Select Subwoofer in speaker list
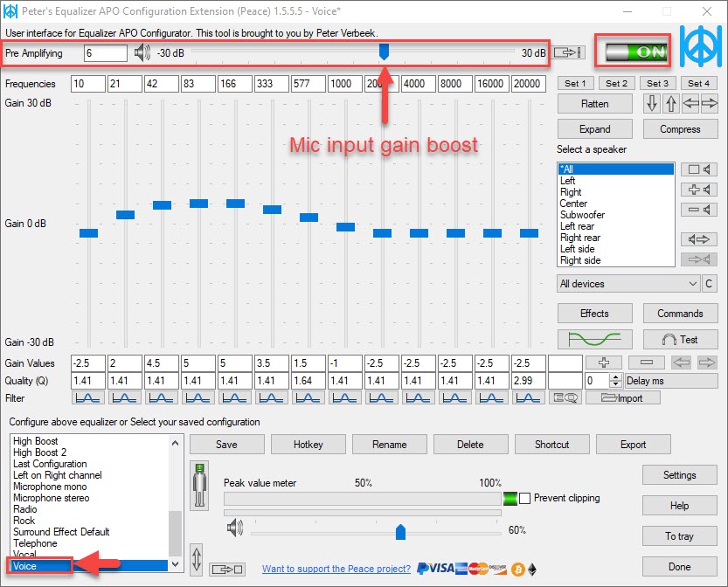The width and height of the screenshot is (728, 587). coord(615,215)
